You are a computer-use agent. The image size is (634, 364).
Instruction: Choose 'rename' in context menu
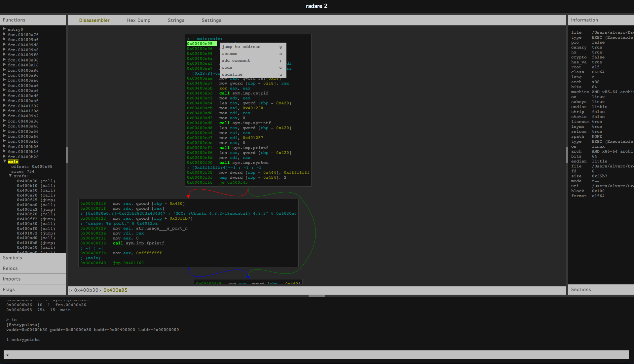tap(253, 54)
